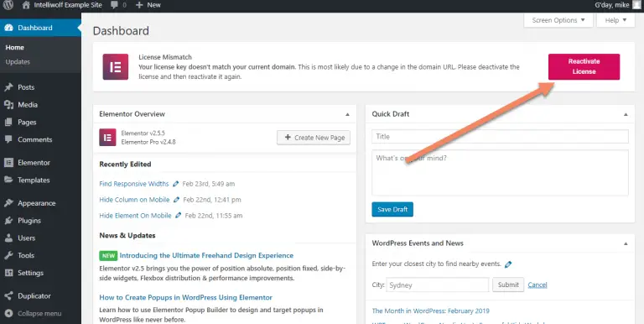Screen dimensions: 644x324
Task: Open the Templates menu label
Action: click(34, 180)
